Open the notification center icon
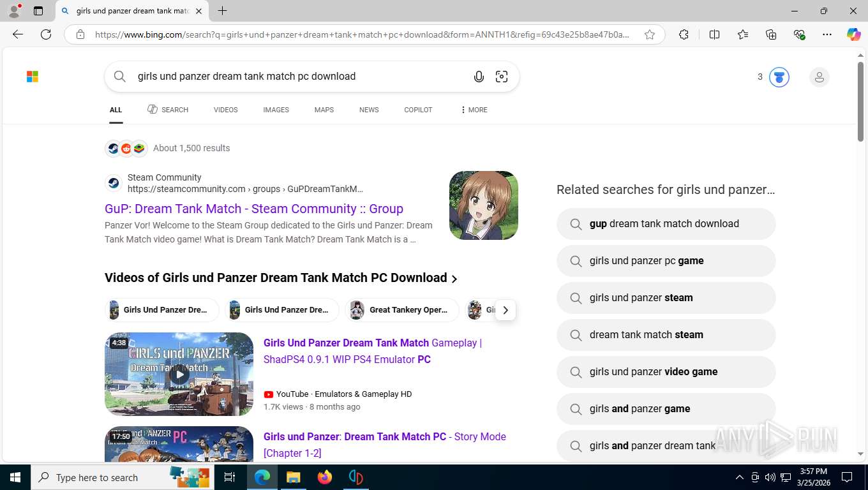Viewport: 868px width, 490px height. (847, 477)
